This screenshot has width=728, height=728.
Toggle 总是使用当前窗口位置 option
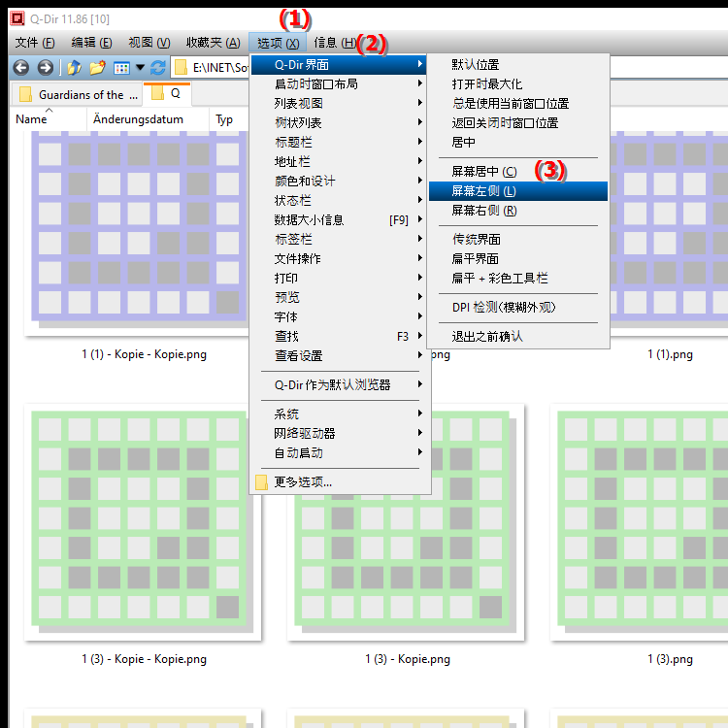click(518, 104)
